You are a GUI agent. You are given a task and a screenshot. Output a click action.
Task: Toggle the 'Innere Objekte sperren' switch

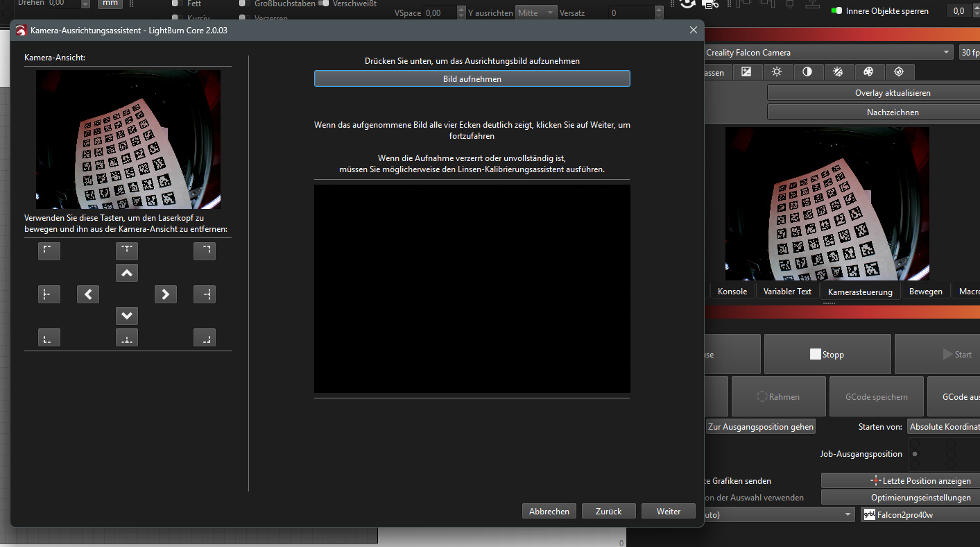click(837, 11)
